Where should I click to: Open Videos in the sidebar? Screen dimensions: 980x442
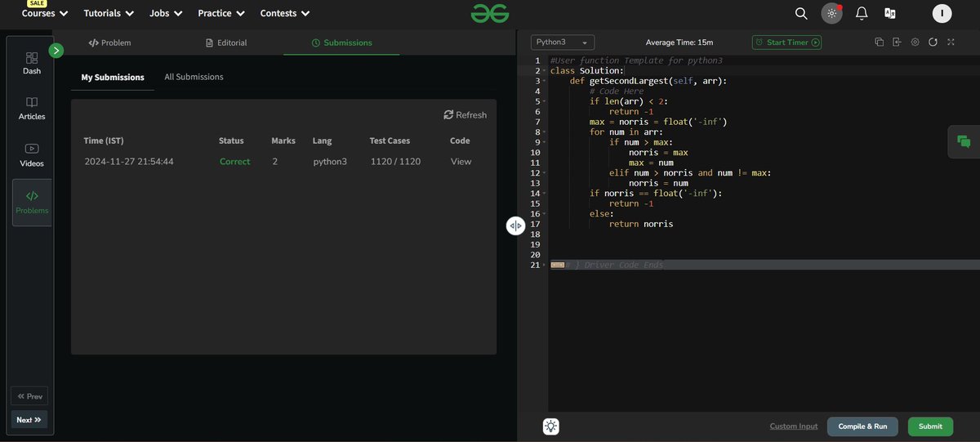pyautogui.click(x=32, y=155)
